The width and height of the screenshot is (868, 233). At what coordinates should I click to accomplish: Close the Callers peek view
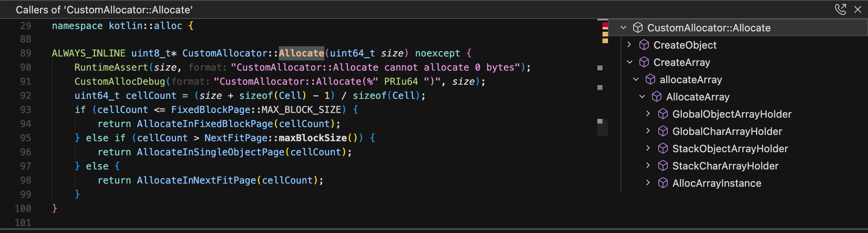[x=858, y=9]
